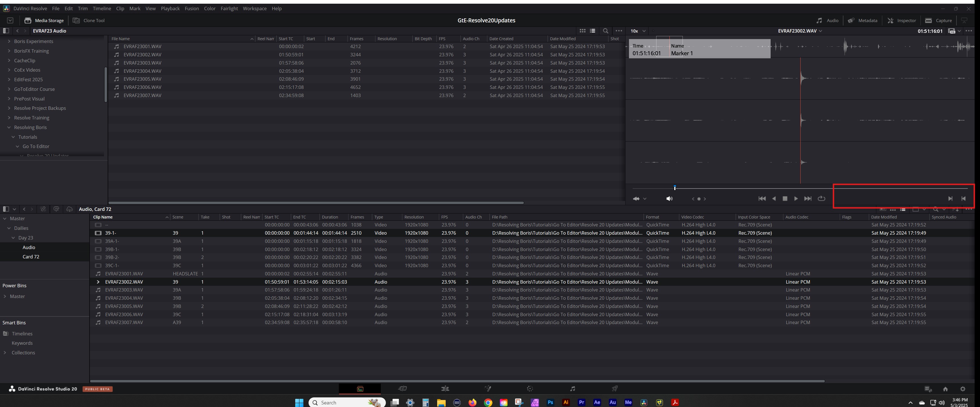This screenshot has width=980, height=407.
Task: Play the clip in reverse
Action: pos(774,198)
